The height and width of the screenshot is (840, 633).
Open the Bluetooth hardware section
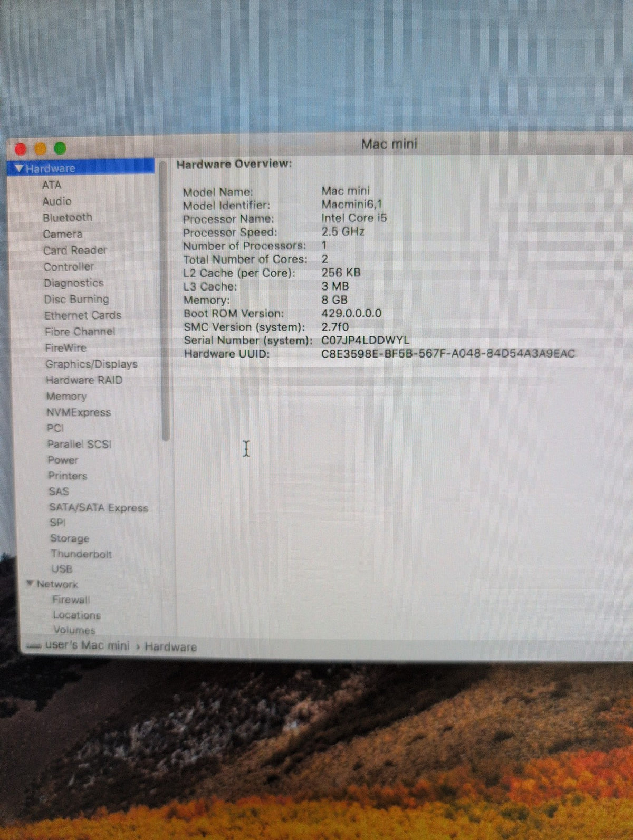coord(68,218)
